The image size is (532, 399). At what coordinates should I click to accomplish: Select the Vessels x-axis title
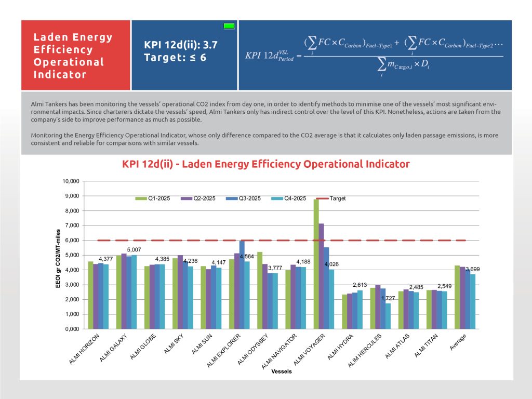pyautogui.click(x=281, y=371)
